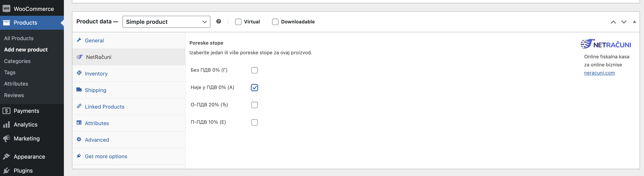Open the Linked Products tab
644x176 pixels.
coord(105,107)
